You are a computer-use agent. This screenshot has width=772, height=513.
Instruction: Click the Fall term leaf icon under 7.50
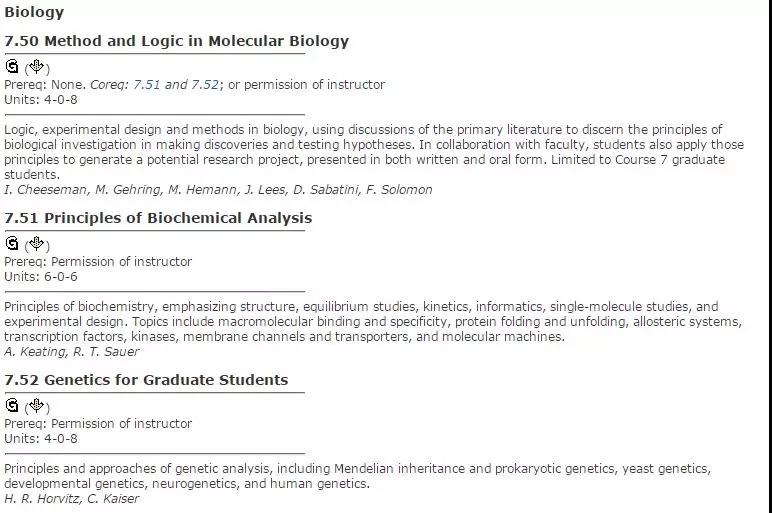36,66
